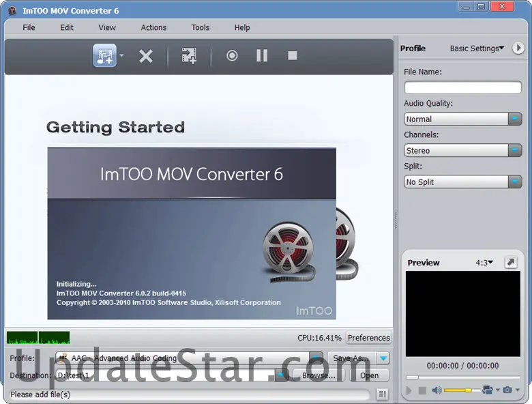
Task: Pause conversion using the toolbar pause icon
Action: [262, 56]
